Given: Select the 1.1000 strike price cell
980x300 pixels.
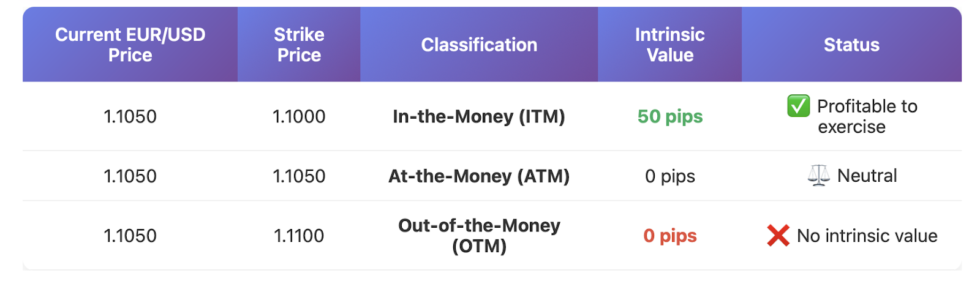Looking at the screenshot, I should (299, 116).
